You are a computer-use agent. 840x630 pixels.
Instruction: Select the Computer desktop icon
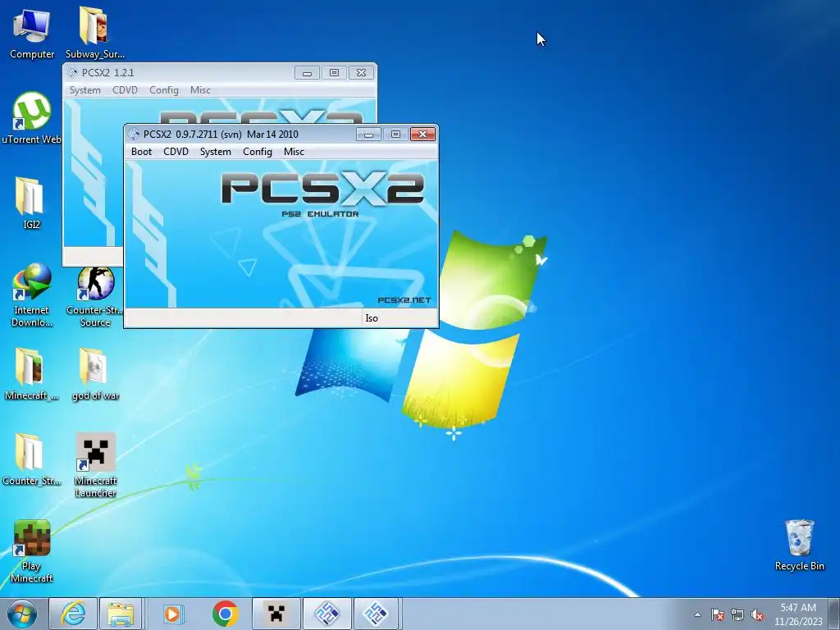click(x=32, y=34)
